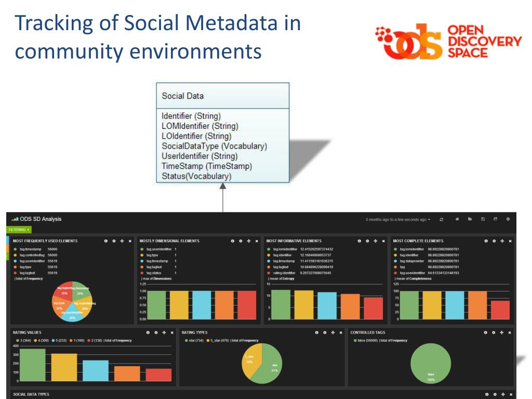Remove the Rating Values panel
The image size is (532, 399).
pyautogui.click(x=172, y=332)
